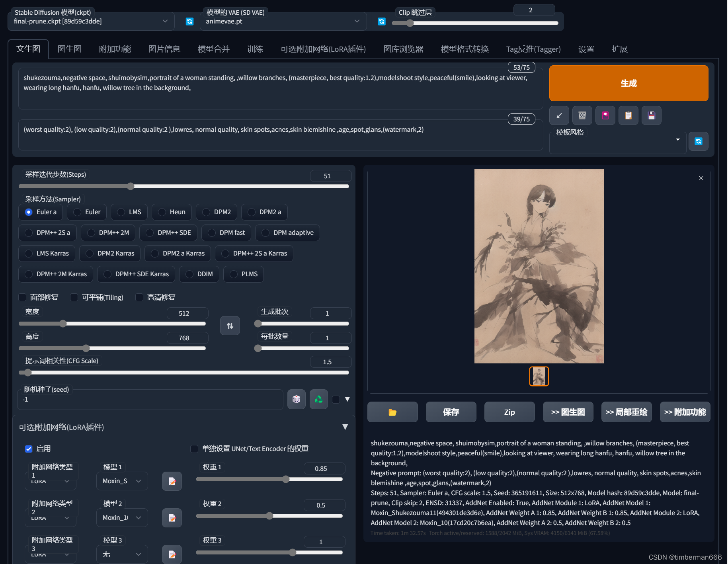
Task: Click the arrow icon to read last generation parameters
Action: [x=559, y=115]
